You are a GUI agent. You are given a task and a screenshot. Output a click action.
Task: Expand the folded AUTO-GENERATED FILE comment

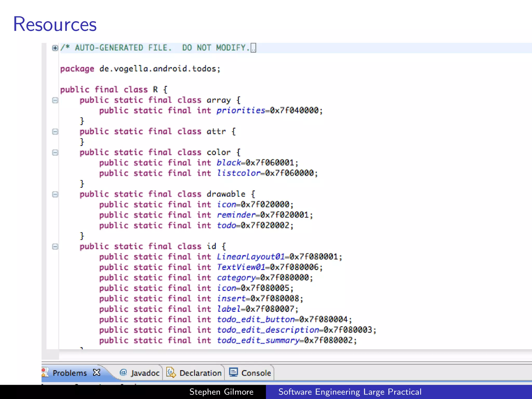click(x=55, y=48)
